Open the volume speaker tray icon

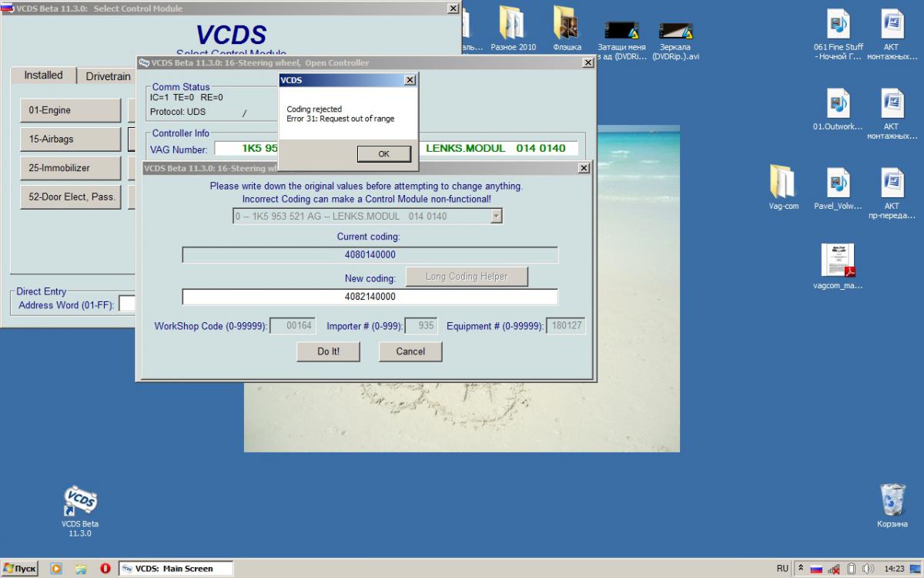(869, 569)
